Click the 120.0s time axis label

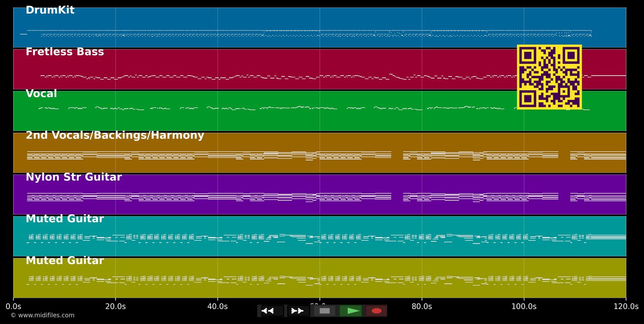pos(626,306)
